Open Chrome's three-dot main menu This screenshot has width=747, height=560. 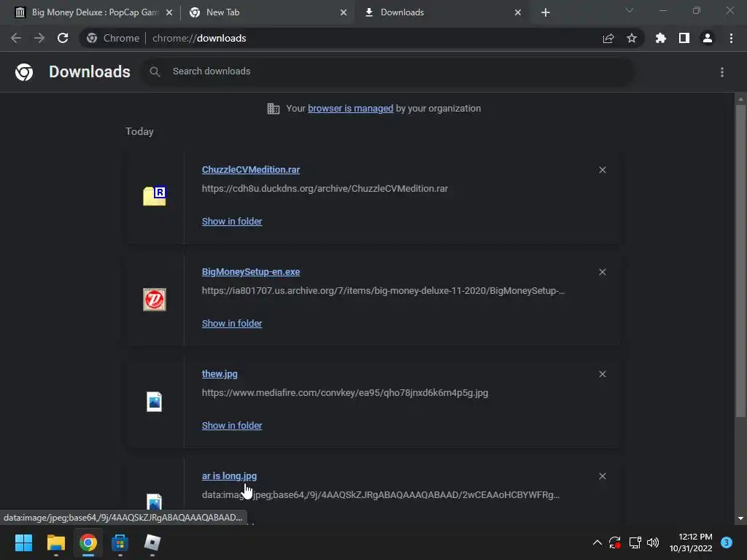tap(731, 38)
